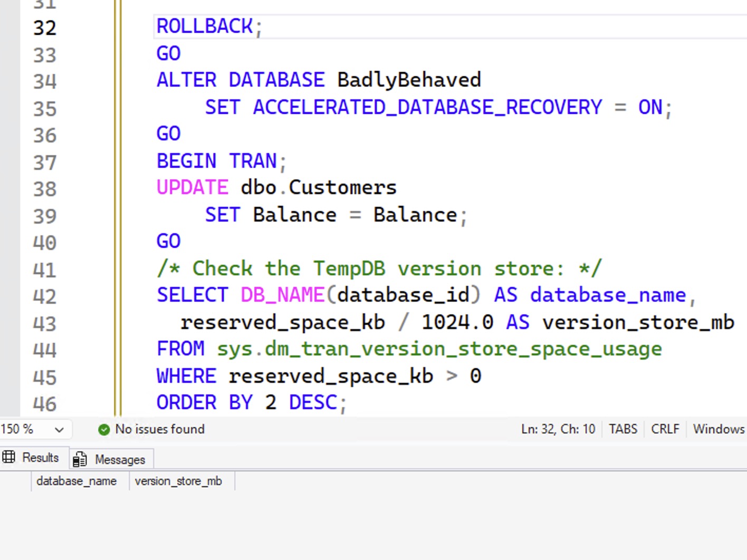Image resolution: width=747 pixels, height=560 pixels.
Task: Click the TempDB version store comment
Action: pos(379,268)
